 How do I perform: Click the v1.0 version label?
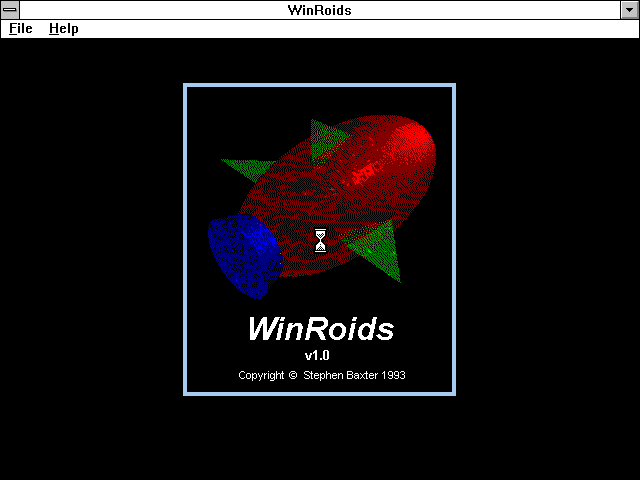pyautogui.click(x=317, y=355)
